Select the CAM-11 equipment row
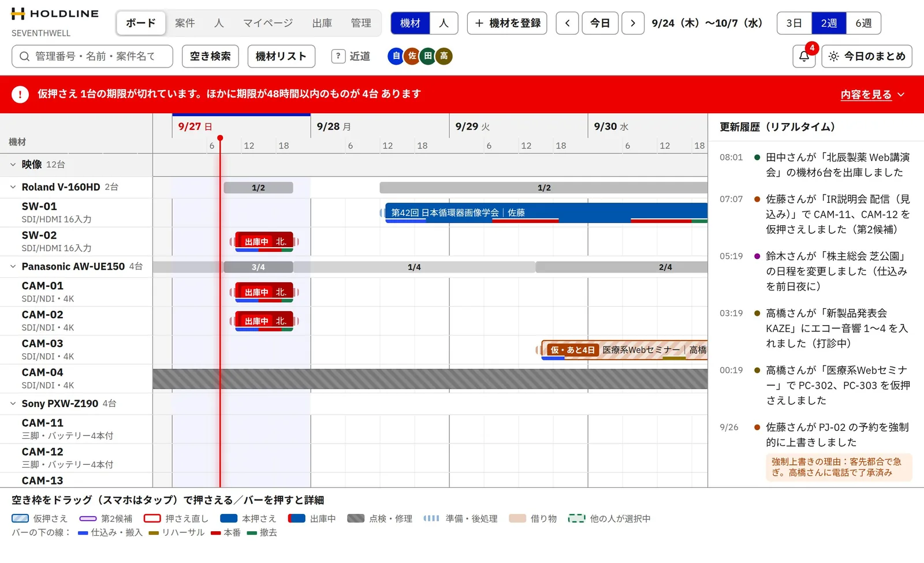The width and height of the screenshot is (924, 563). tap(76, 429)
